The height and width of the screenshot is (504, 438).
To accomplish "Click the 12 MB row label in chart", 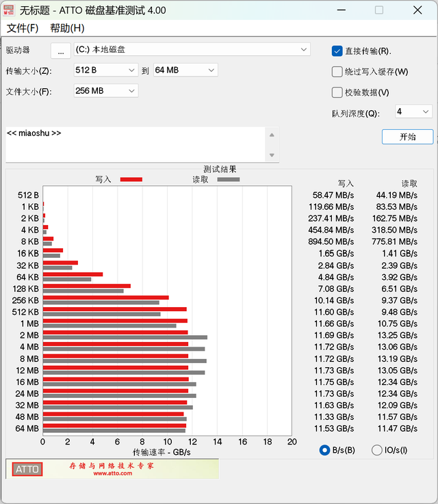I will click(x=27, y=371).
